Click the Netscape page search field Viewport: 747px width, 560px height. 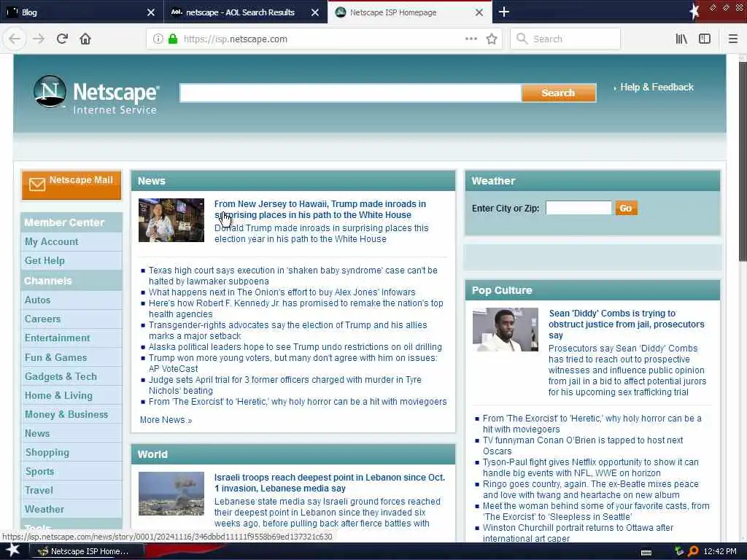tap(351, 93)
